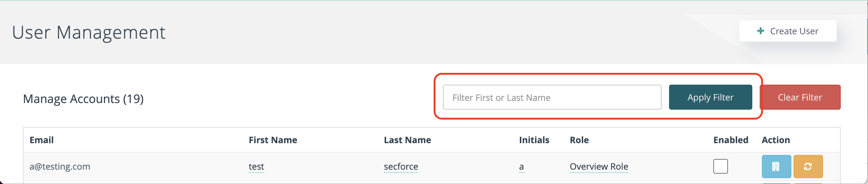Toggle the Enabled checkbox for a@testing.com
Screen dimensions: 868x184
pyautogui.click(x=720, y=166)
